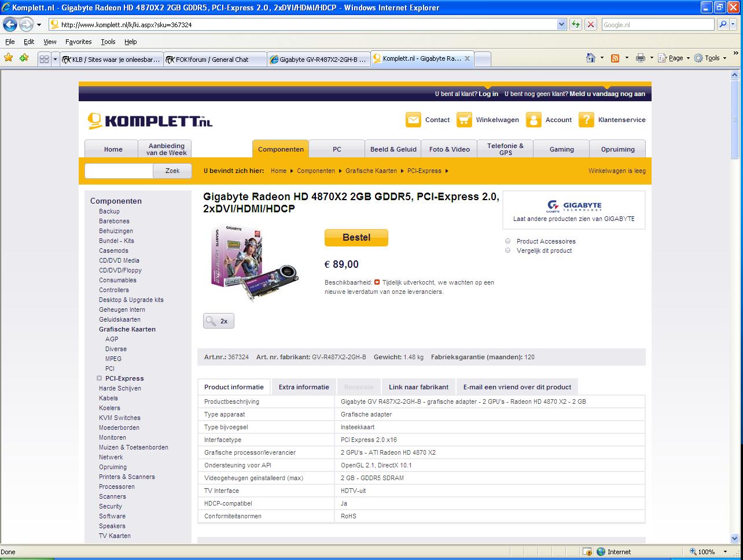The width and height of the screenshot is (743, 560).
Task: Click the browser Back arrow button
Action: point(10,24)
